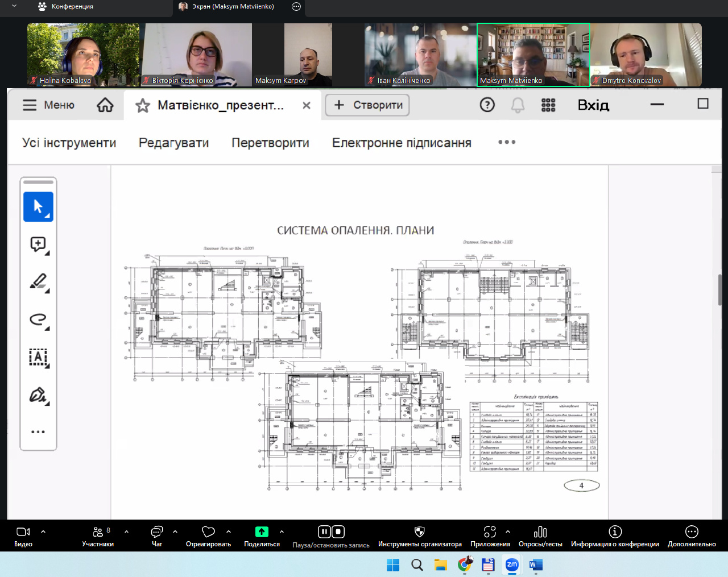The height and width of the screenshot is (577, 728).
Task: Open the fill and sign pen tool
Action: pyautogui.click(x=38, y=395)
